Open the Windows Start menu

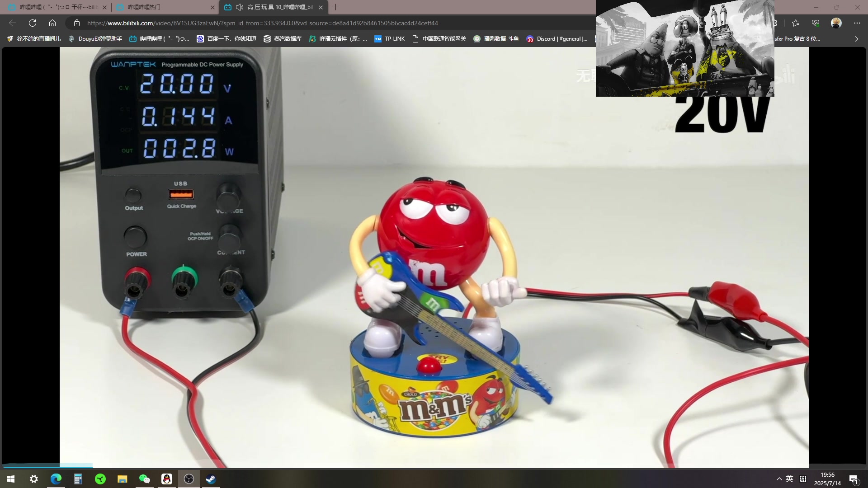(11, 479)
